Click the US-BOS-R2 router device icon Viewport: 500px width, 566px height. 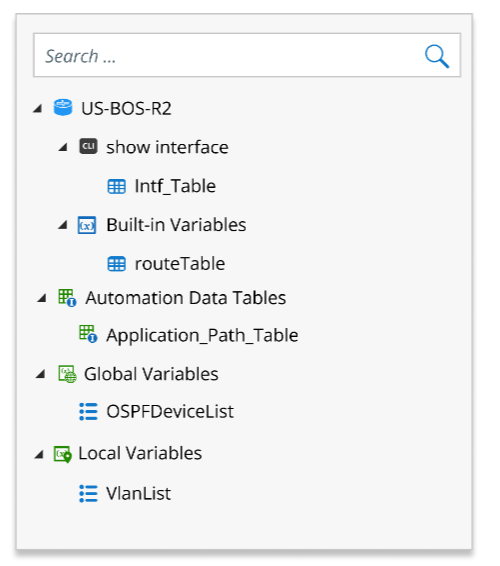tap(63, 108)
